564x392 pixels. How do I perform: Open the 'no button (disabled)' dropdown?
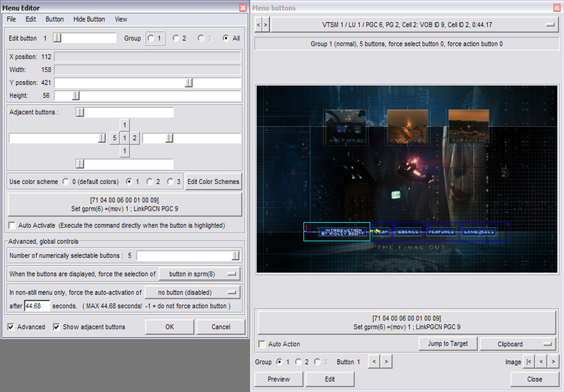[192, 293]
